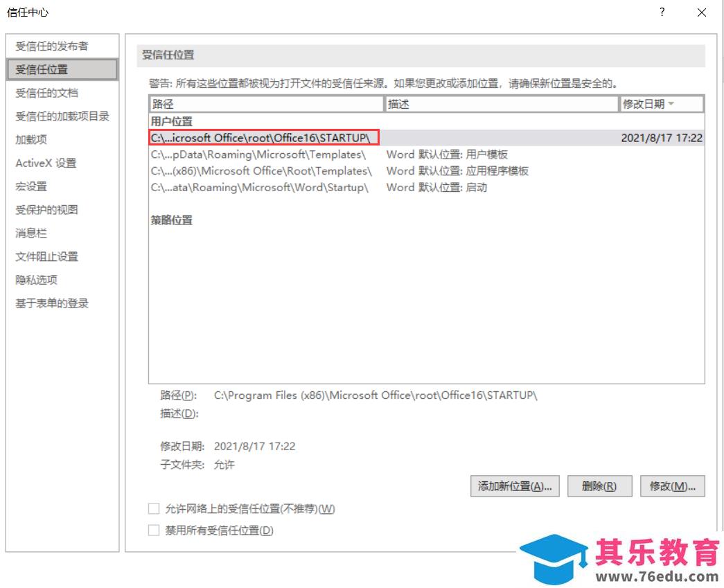Click the 用户位置 group header
The width and height of the screenshot is (724, 588).
171,122
